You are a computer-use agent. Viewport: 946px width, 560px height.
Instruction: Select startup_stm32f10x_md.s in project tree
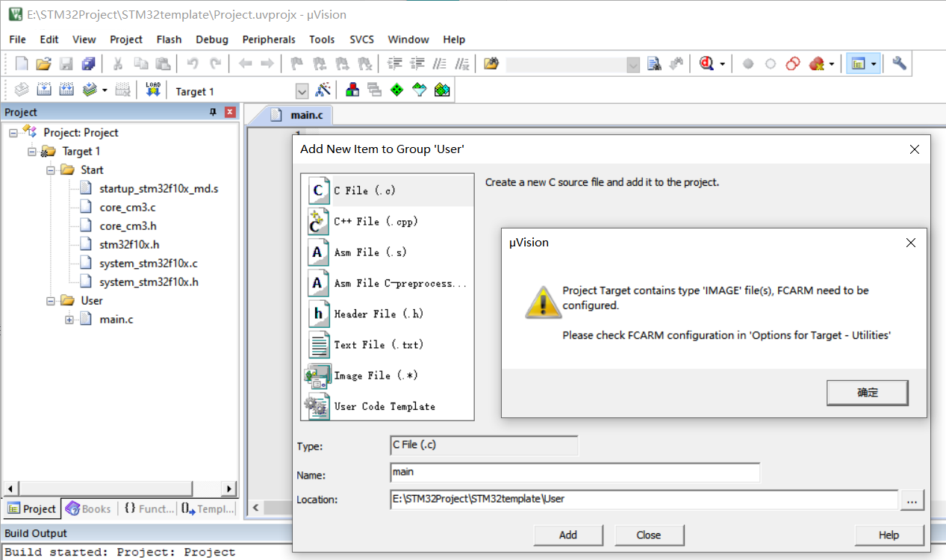click(158, 188)
